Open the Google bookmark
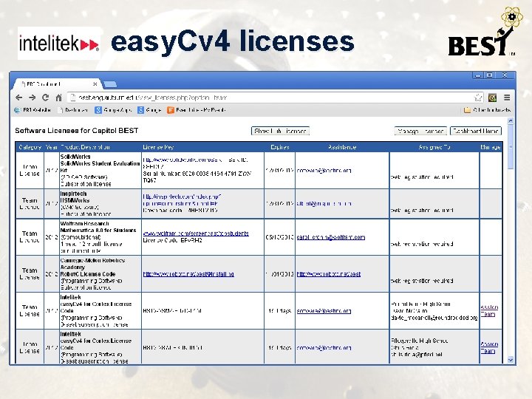The image size is (532, 399). point(149,110)
